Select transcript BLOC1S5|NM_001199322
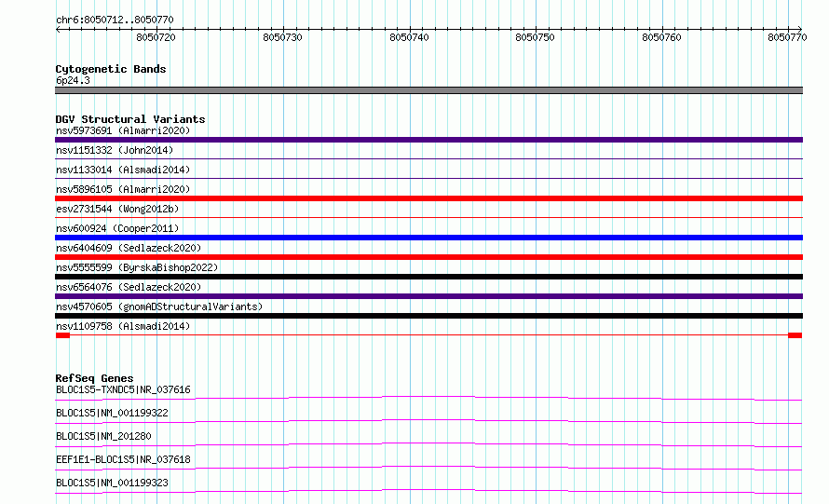Screen dimensions: 829x504 112,413
